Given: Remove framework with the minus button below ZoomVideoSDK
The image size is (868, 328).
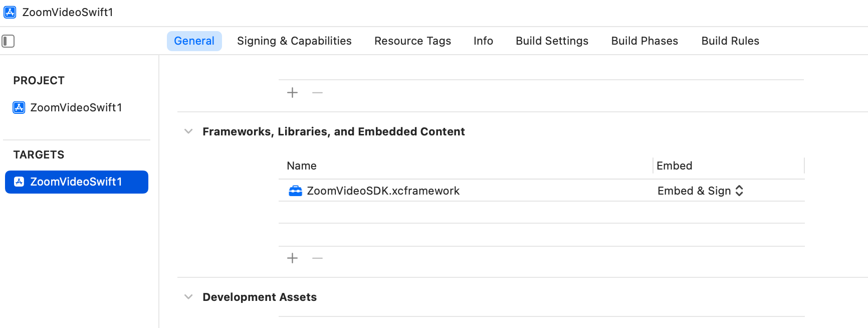Looking at the screenshot, I should coord(317,258).
